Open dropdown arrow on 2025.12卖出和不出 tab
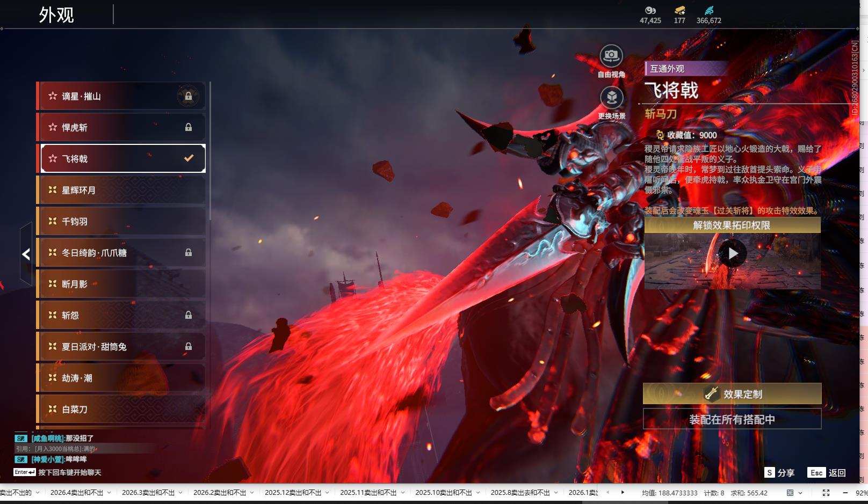The width and height of the screenshot is (868, 504). pos(327,493)
